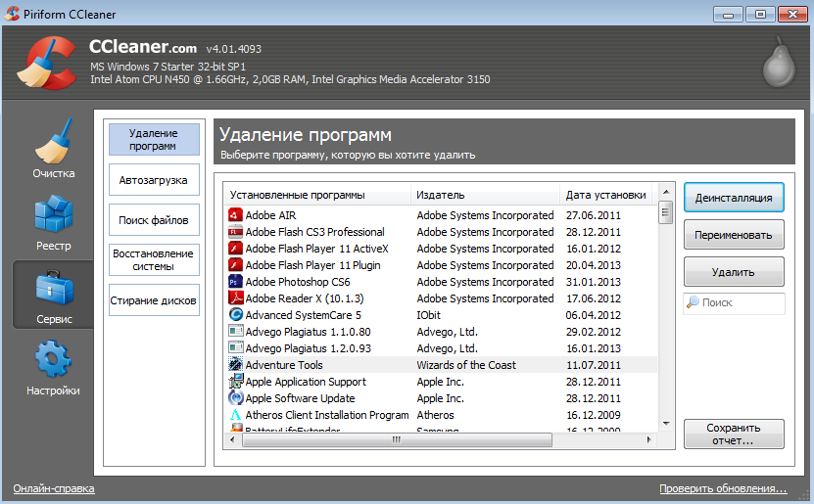Image resolution: width=814 pixels, height=504 pixels.
Task: Open the Очистка cleaner section
Action: pos(54,149)
